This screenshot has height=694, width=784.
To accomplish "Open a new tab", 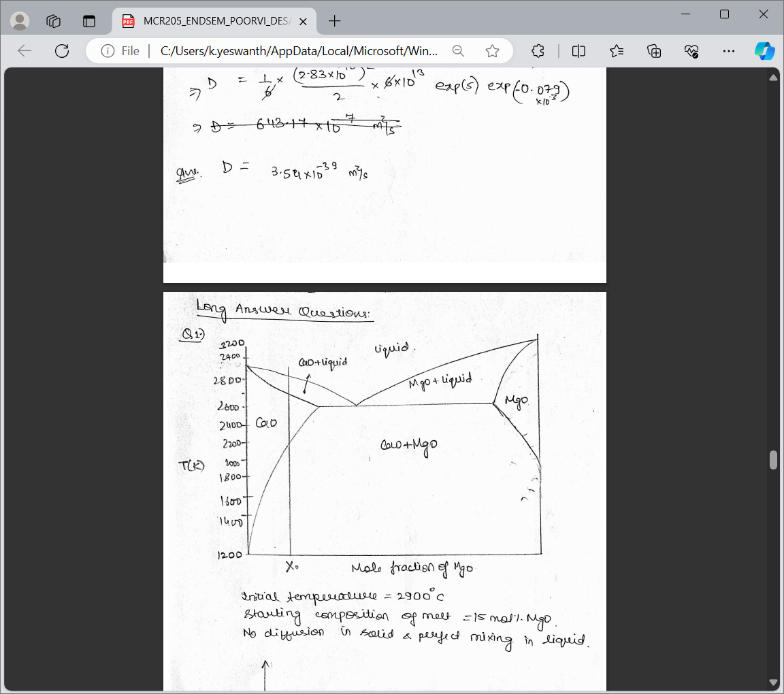I will 334,21.
